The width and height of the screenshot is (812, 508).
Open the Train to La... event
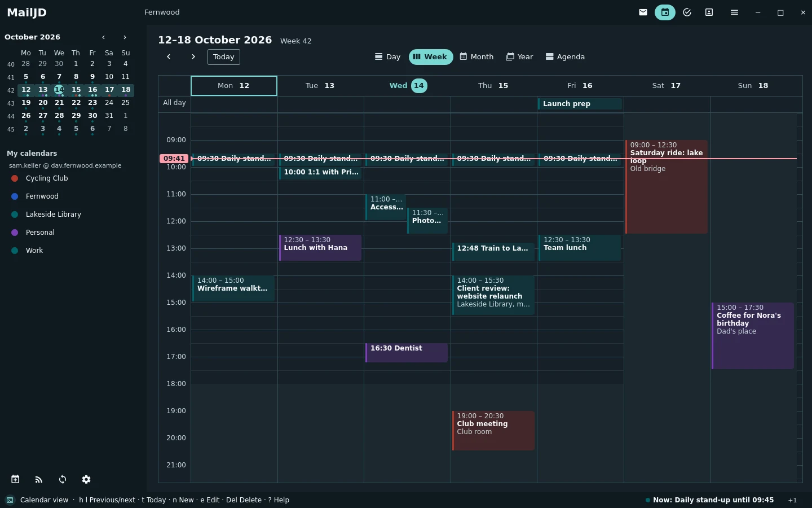point(493,252)
